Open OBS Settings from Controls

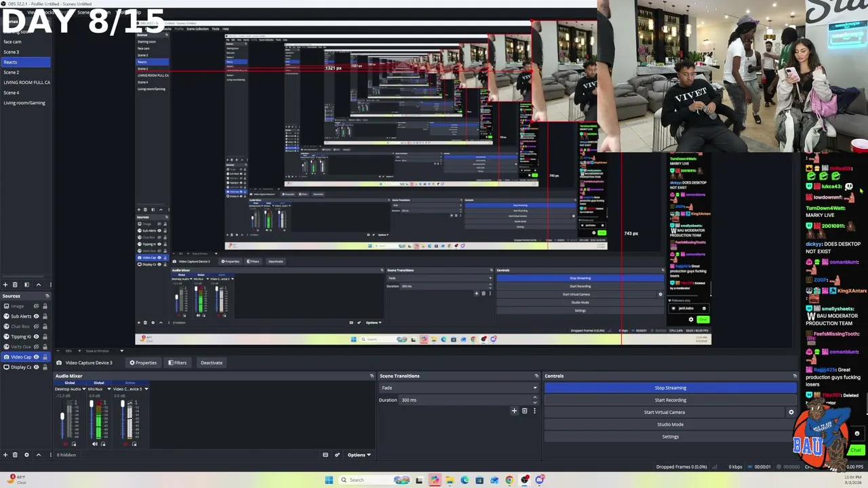point(670,436)
